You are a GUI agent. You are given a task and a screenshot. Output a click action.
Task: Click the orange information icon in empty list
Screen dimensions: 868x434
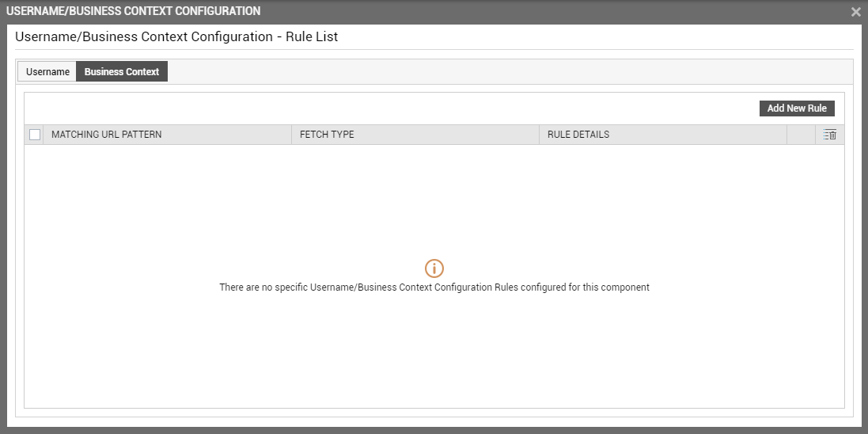(x=434, y=268)
